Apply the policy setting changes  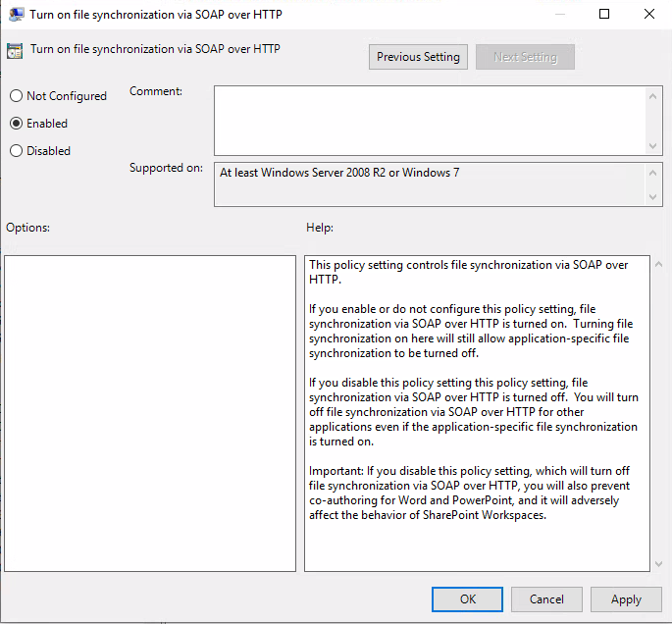(x=626, y=599)
